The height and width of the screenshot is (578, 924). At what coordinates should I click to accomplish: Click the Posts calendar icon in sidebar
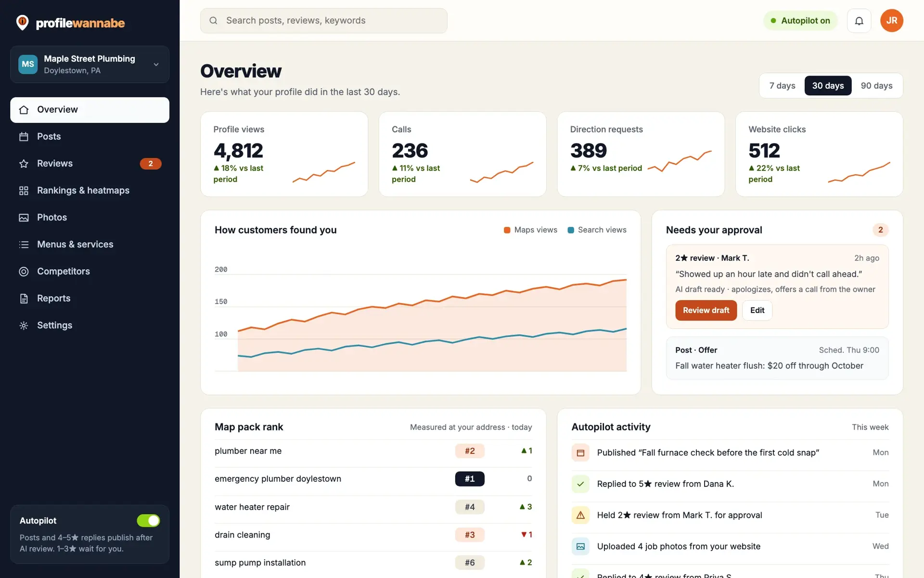[x=24, y=137]
